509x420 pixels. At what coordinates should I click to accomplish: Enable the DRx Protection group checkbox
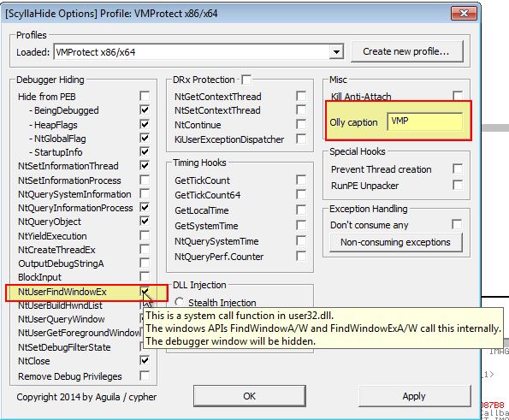(x=246, y=80)
